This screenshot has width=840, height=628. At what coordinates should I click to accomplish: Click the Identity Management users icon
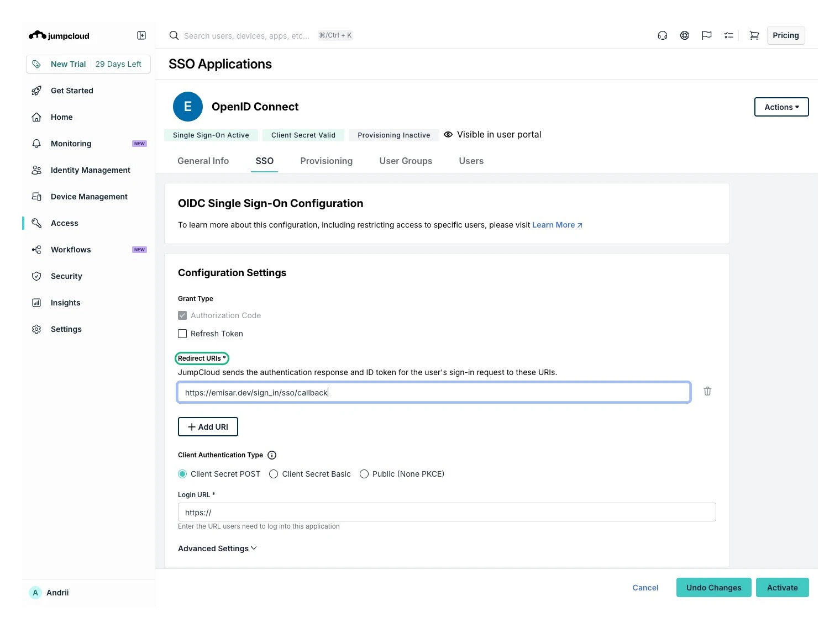pyautogui.click(x=36, y=170)
